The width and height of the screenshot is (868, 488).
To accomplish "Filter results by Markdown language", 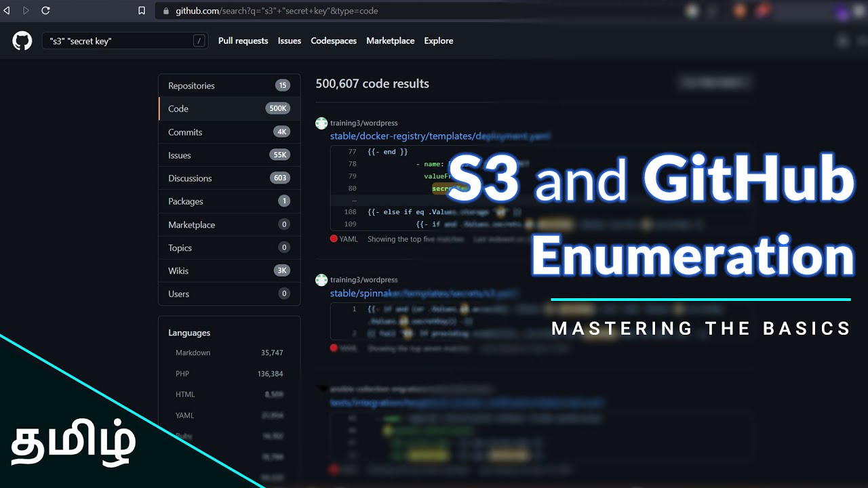I will click(x=229, y=352).
